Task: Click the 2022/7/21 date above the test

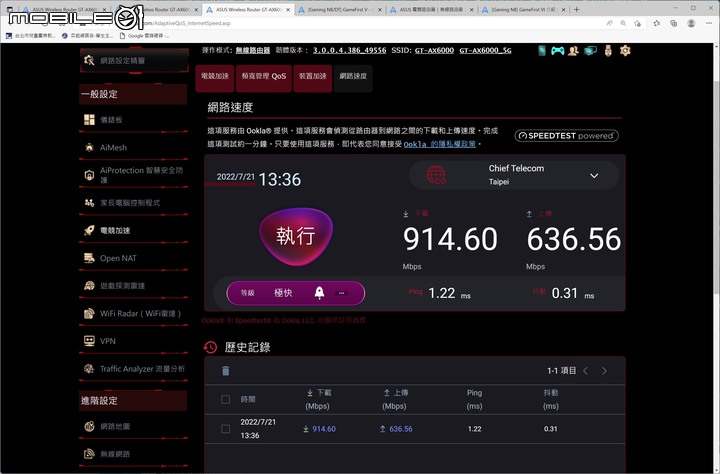Action: pos(236,177)
